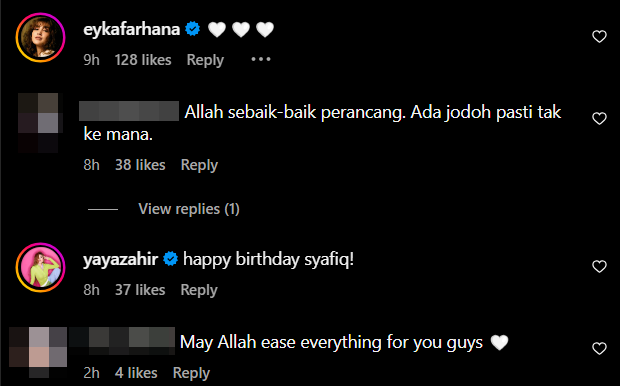
Task: Reply to the 'May Allah ease' comment
Action: pyautogui.click(x=191, y=373)
